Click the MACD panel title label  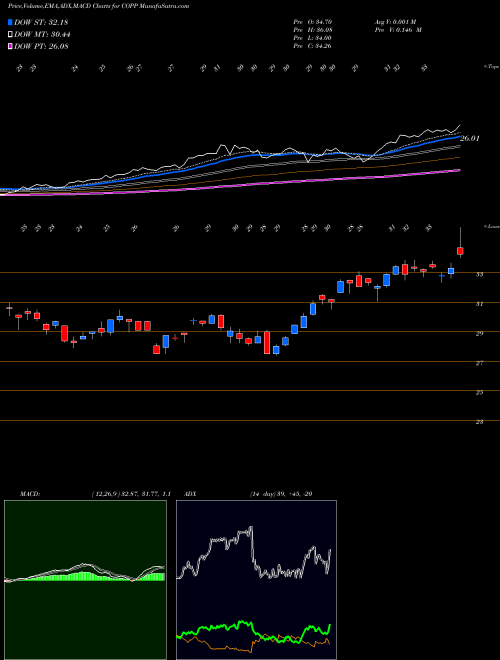click(x=29, y=494)
